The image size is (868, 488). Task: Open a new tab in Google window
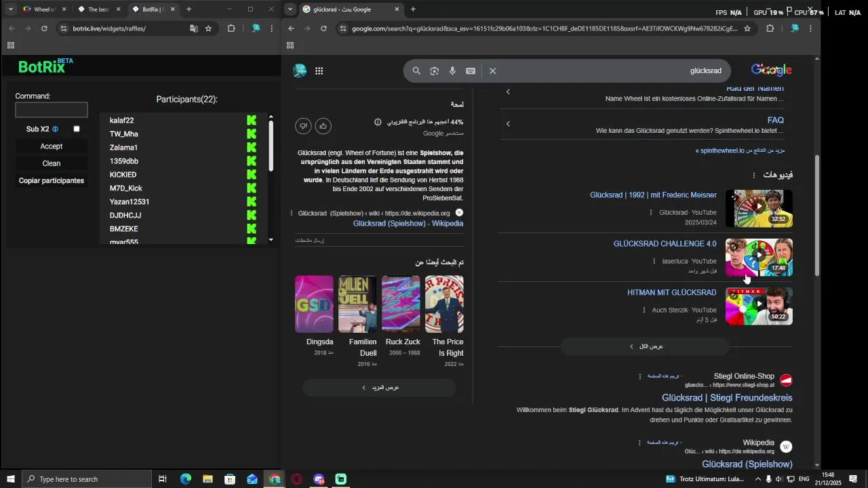point(413,9)
